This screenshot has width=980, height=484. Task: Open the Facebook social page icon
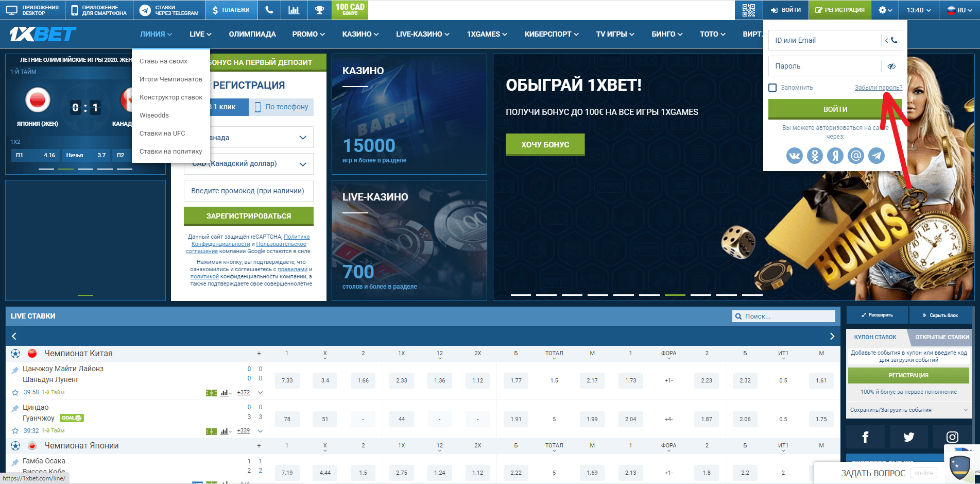click(x=865, y=437)
